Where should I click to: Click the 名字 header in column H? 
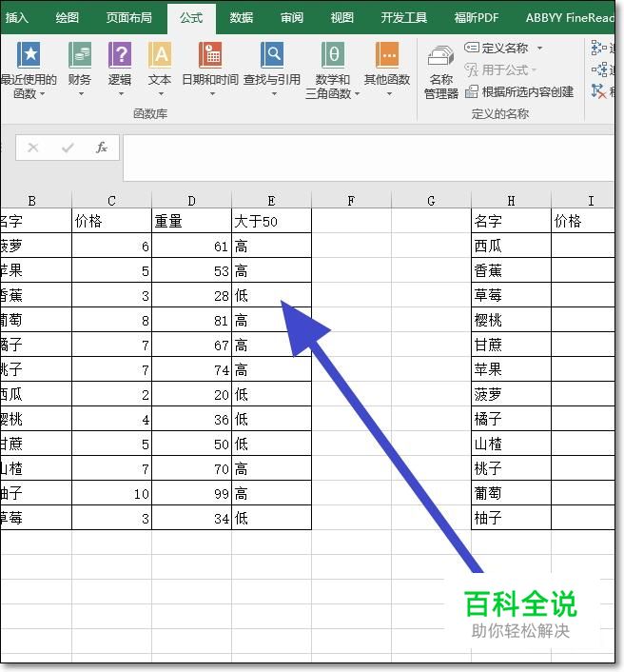pos(511,221)
